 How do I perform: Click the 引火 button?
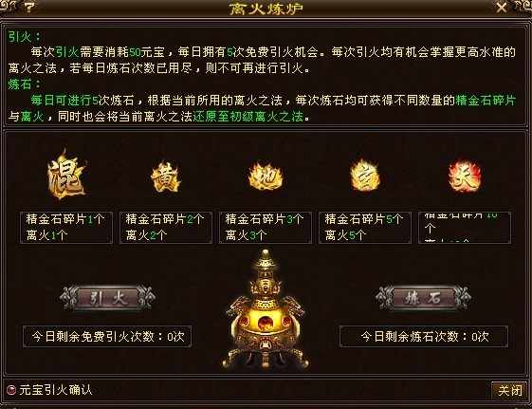click(107, 298)
